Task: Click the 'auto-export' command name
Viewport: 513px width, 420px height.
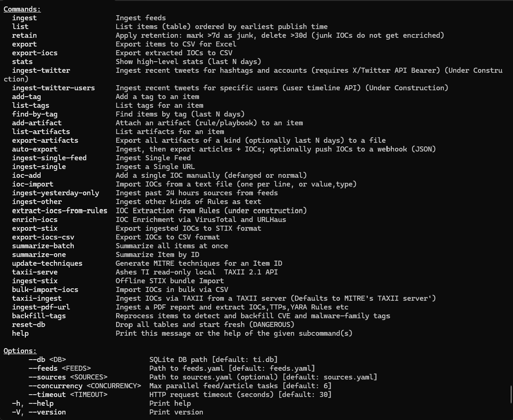Action: (x=35, y=149)
